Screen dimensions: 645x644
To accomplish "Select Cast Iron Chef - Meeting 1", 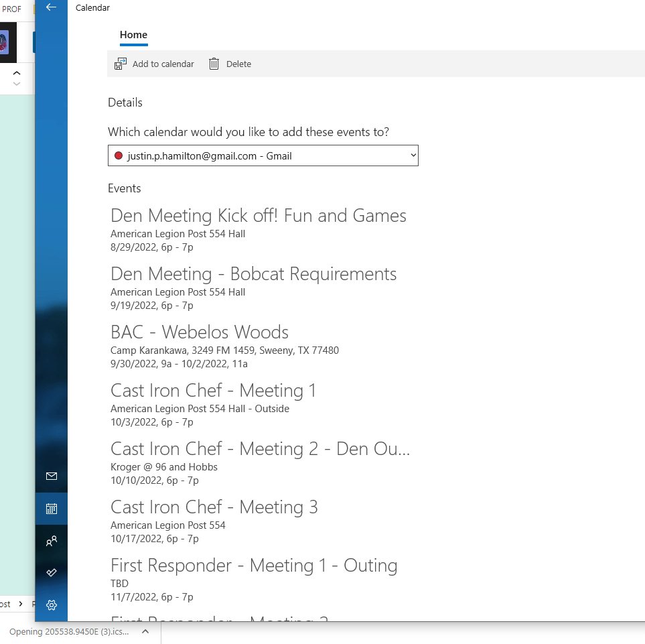I will [213, 391].
